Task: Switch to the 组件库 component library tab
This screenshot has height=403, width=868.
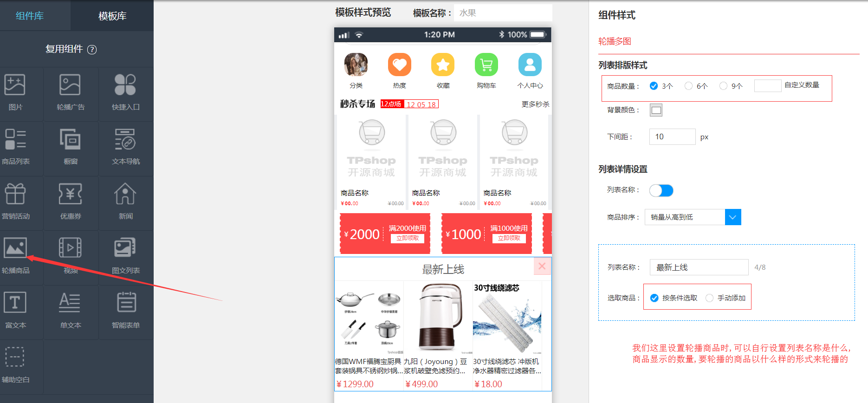Action: 30,16
